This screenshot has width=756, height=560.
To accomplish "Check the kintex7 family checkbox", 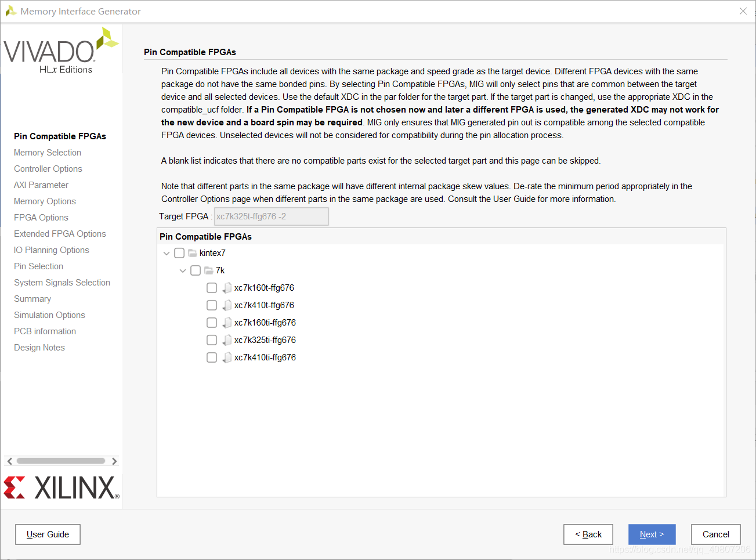I will click(x=179, y=253).
